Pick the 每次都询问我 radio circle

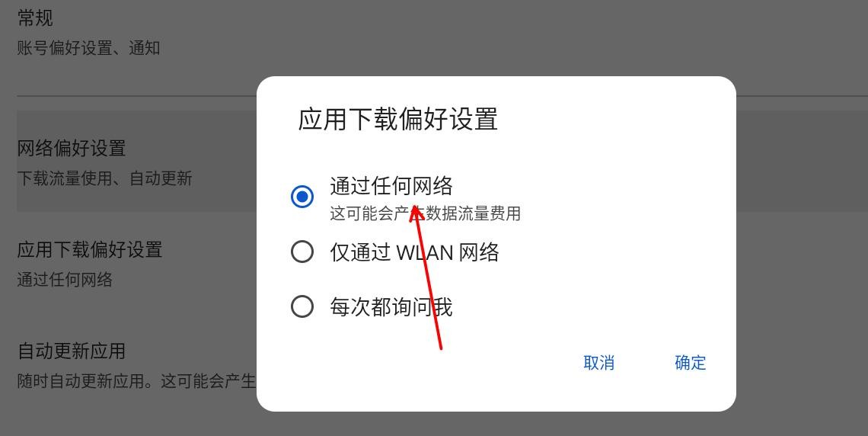coord(302,306)
